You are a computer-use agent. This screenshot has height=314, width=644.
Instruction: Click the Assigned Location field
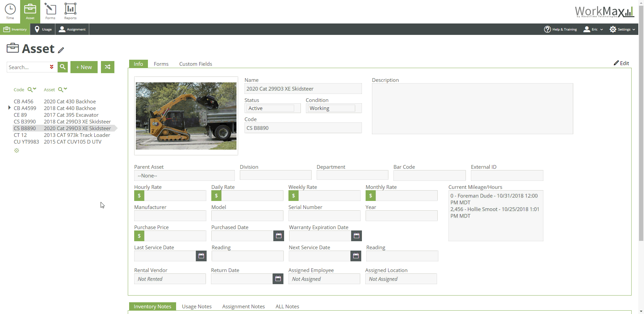pos(401,279)
